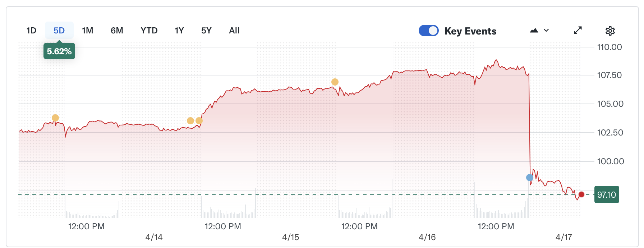Select the All time range
The height and width of the screenshot is (248, 644).
[234, 31]
